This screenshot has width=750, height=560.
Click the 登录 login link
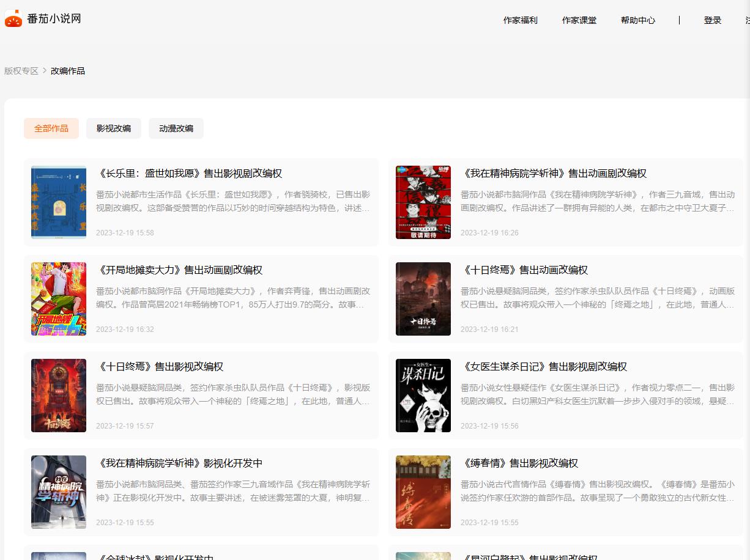(x=712, y=20)
